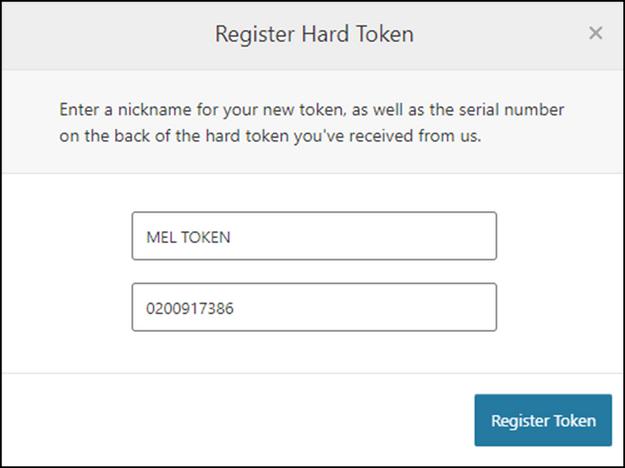Select the serial number field containing 0200917386

[x=314, y=307]
